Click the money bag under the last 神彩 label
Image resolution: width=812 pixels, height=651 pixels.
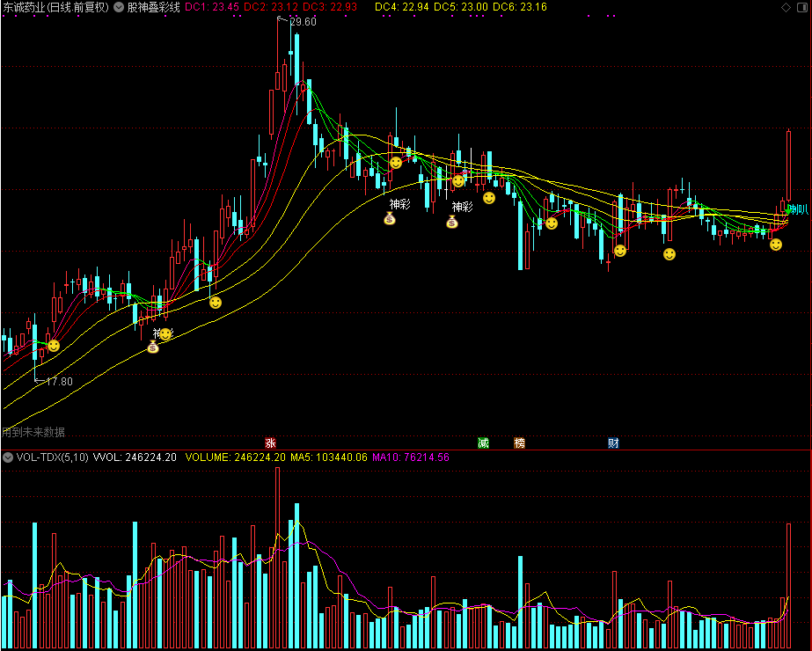pos(452,222)
